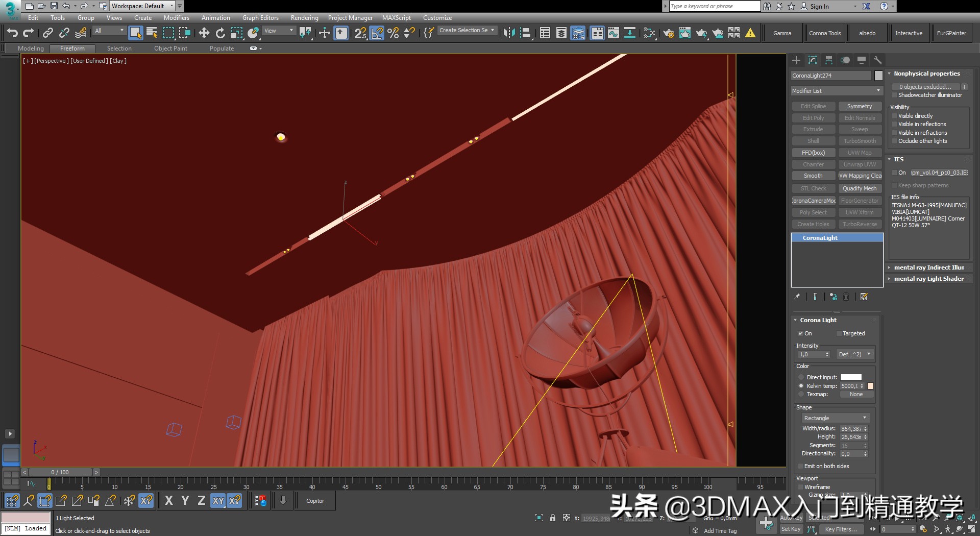The width and height of the screenshot is (980, 536).
Task: Click the Select by Name icon
Action: pyautogui.click(x=151, y=33)
